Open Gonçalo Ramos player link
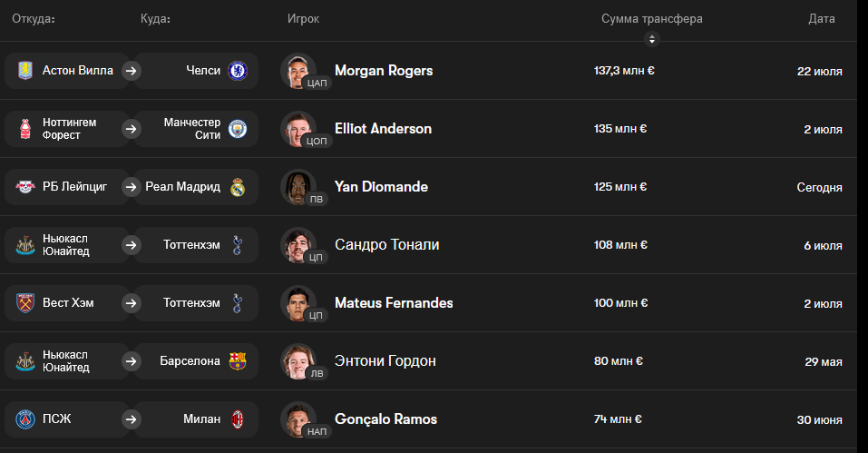The height and width of the screenshot is (453, 868). pos(385,419)
